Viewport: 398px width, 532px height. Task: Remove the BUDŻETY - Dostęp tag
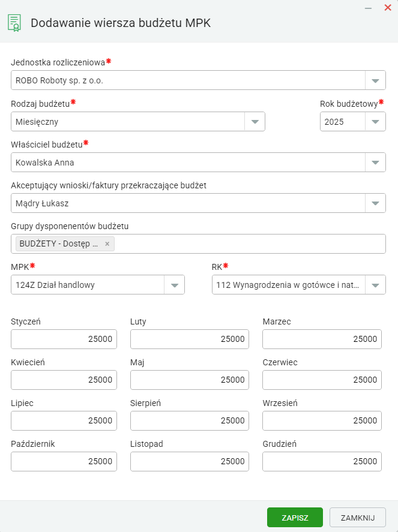107,244
